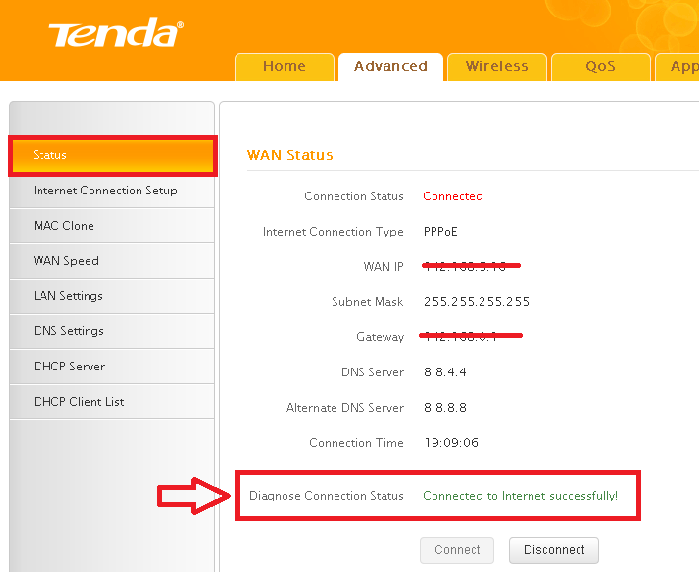Click the red Connected status text
This screenshot has height=572, width=699.
point(452,196)
